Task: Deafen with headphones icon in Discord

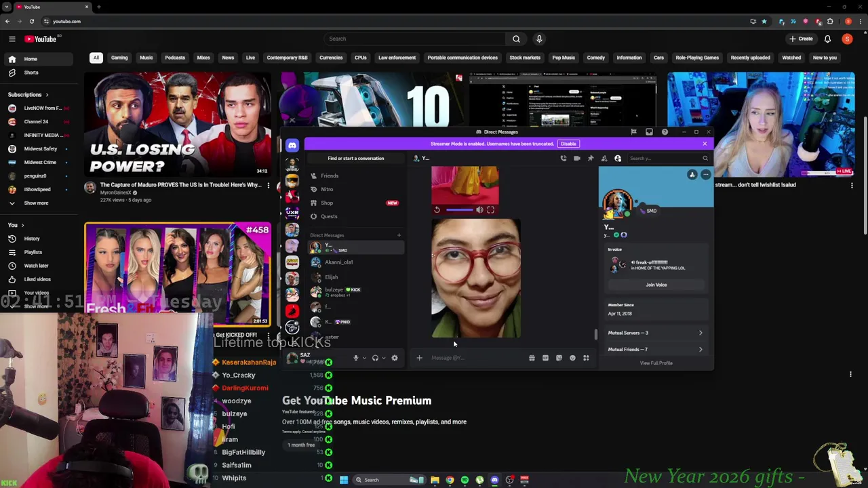Action: 375,358
